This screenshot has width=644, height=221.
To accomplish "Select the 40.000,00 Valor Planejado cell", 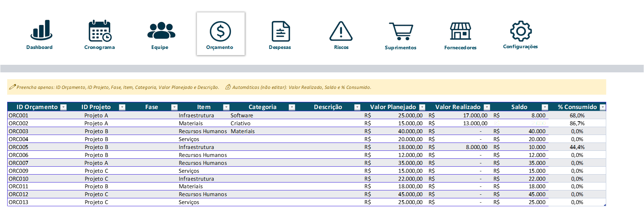I will click(x=394, y=131).
